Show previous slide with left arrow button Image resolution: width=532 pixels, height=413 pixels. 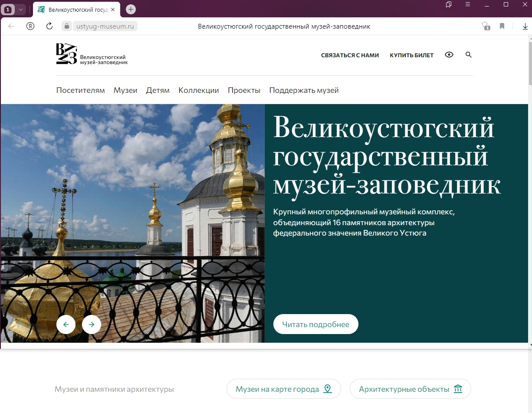(x=66, y=324)
